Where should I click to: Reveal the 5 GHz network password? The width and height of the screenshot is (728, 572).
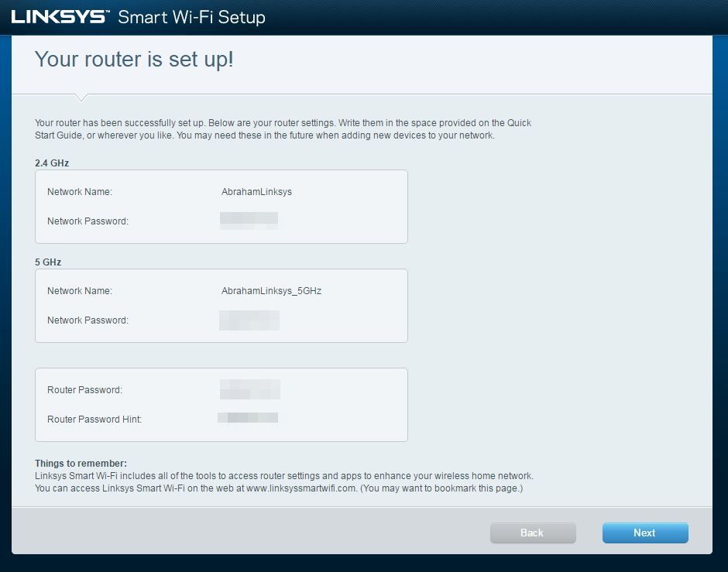click(x=249, y=320)
